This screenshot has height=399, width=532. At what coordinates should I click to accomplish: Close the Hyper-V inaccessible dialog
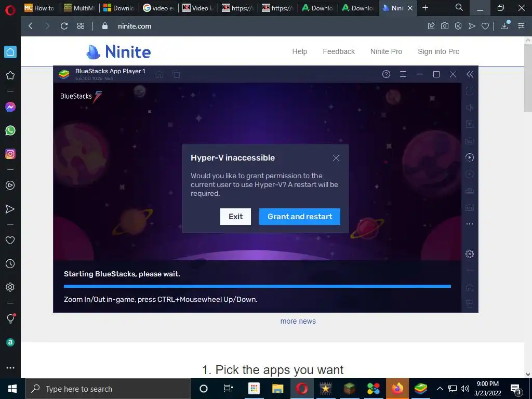(x=336, y=158)
